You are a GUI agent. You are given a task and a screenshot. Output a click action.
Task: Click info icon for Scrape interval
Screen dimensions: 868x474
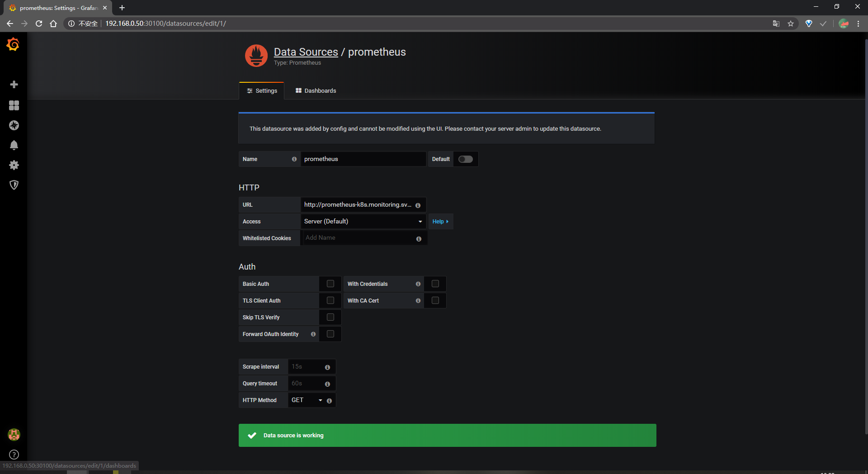pyautogui.click(x=327, y=367)
